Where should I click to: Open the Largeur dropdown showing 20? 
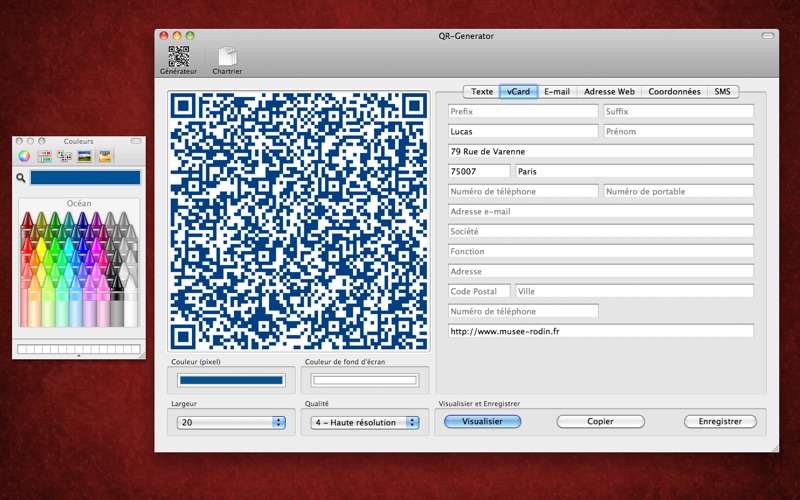[x=231, y=422]
